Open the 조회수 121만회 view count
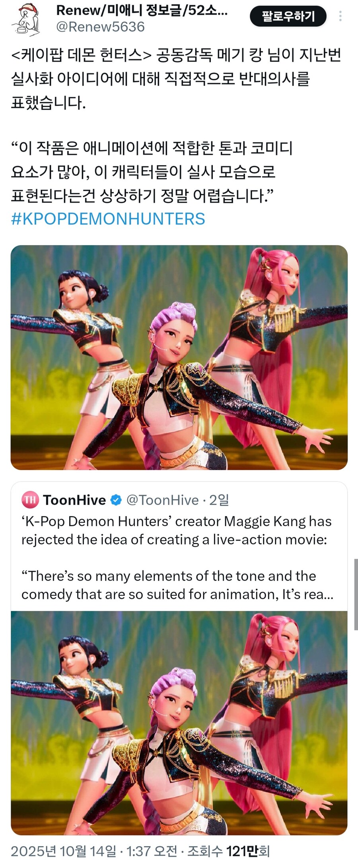358x868 pixels. [229, 851]
